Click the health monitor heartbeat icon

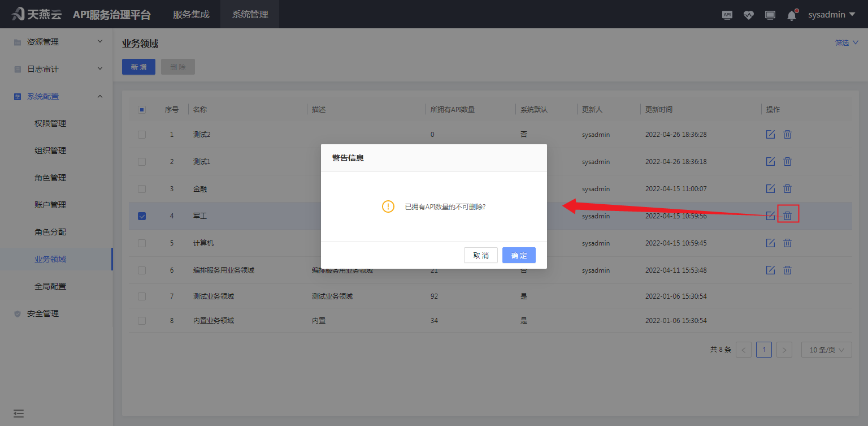pos(748,15)
